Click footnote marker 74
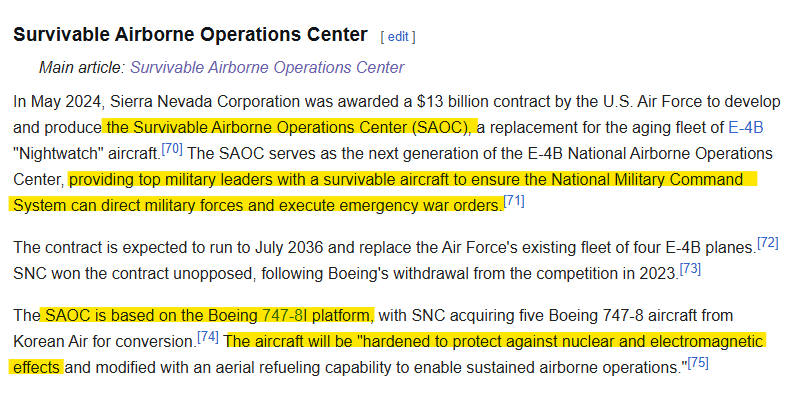This screenshot has width=804, height=406. click(x=208, y=336)
